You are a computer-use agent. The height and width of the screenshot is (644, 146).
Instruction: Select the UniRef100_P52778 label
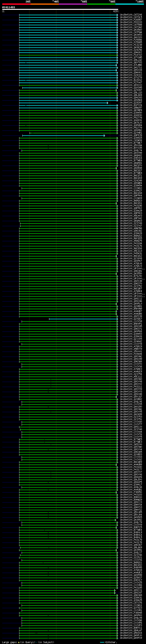pyautogui.click(x=131, y=118)
